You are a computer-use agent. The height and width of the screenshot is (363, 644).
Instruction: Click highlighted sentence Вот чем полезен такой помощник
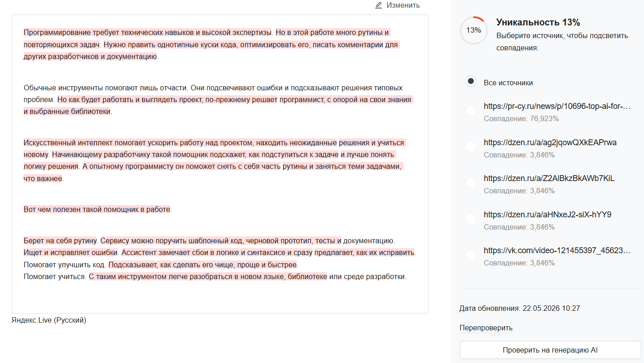coord(98,210)
